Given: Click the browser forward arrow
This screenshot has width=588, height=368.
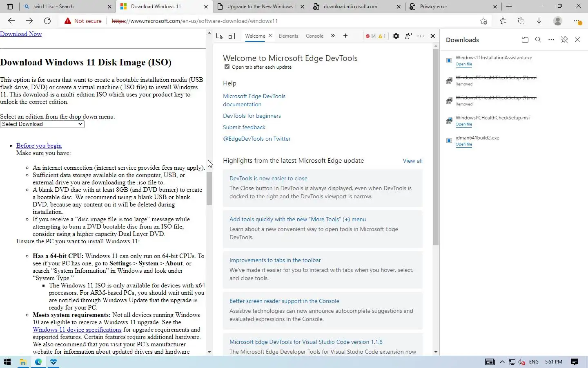Looking at the screenshot, I should click(29, 21).
